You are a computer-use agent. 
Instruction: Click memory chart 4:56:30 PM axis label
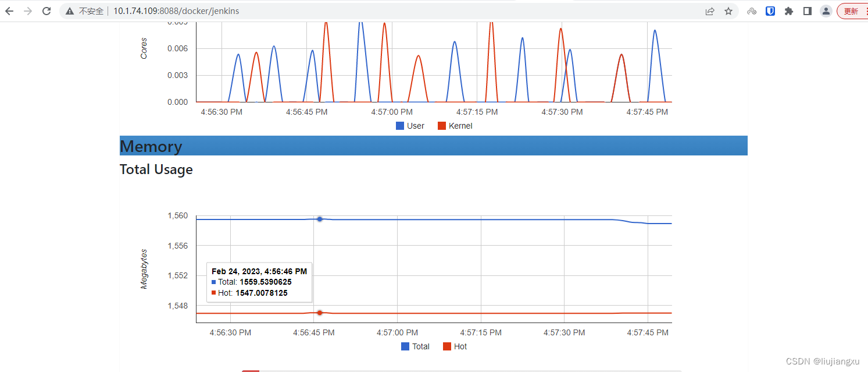coord(230,332)
